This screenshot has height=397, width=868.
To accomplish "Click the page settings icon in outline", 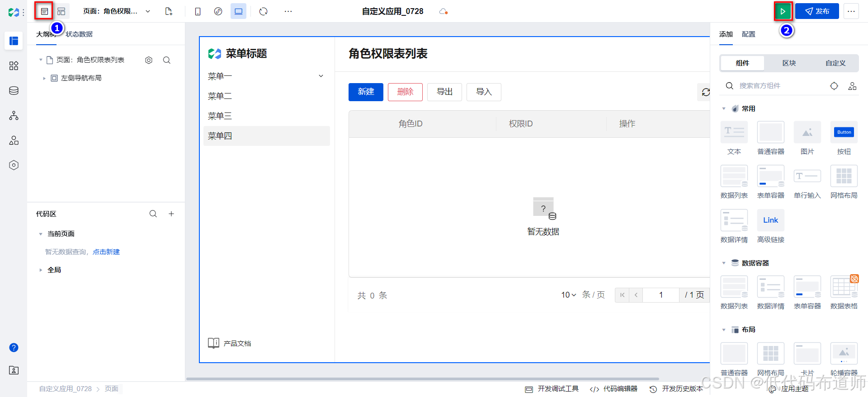I will pos(149,60).
